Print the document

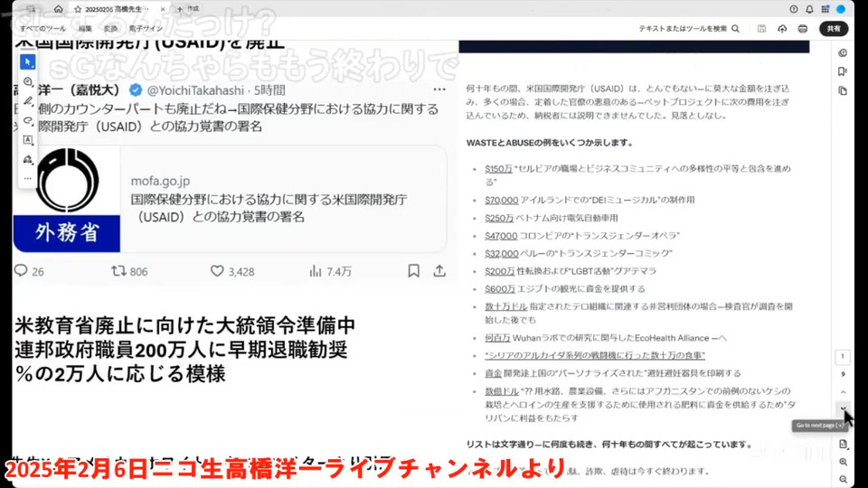click(x=803, y=29)
